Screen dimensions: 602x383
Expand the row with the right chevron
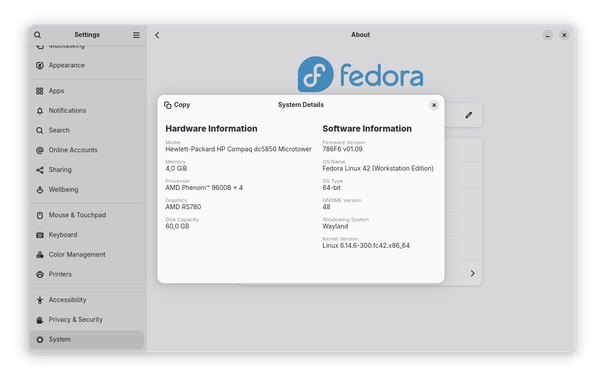pos(473,273)
